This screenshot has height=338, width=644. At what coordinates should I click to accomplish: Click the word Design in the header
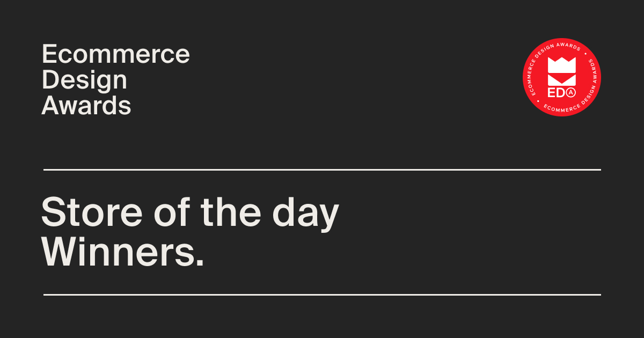click(84, 80)
